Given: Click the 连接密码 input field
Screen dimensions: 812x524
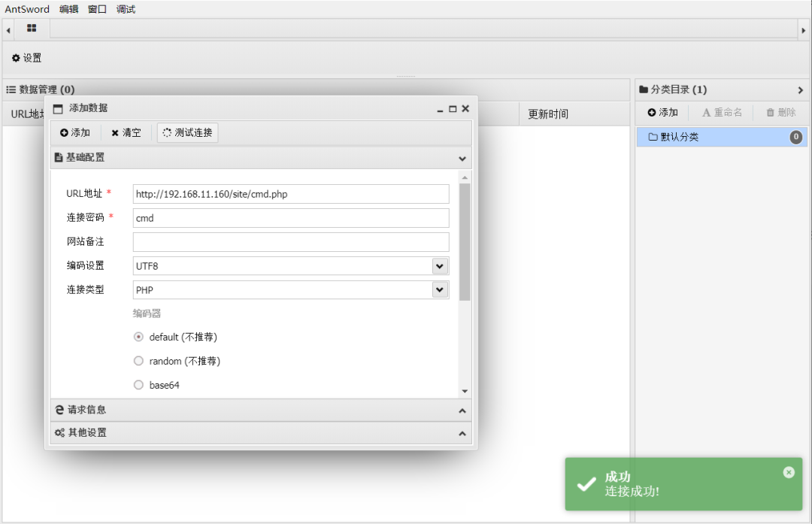Looking at the screenshot, I should (290, 218).
